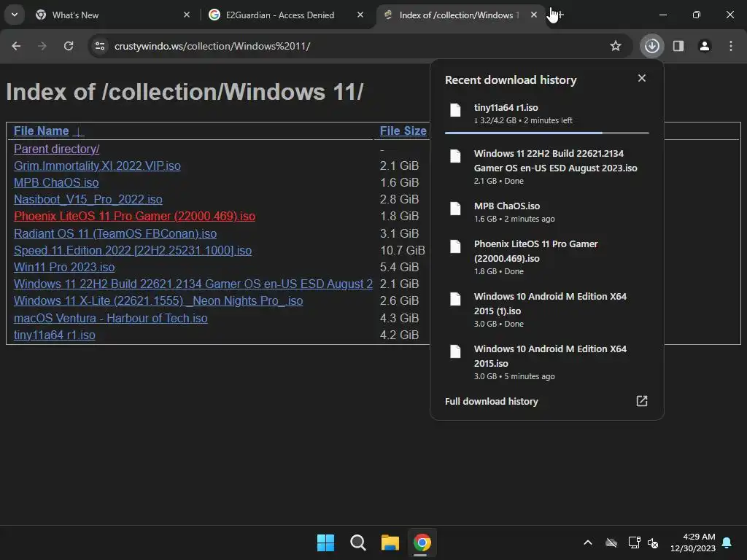The height and width of the screenshot is (560, 747).
Task: Toggle the Chrome downloads button
Action: coord(651,46)
